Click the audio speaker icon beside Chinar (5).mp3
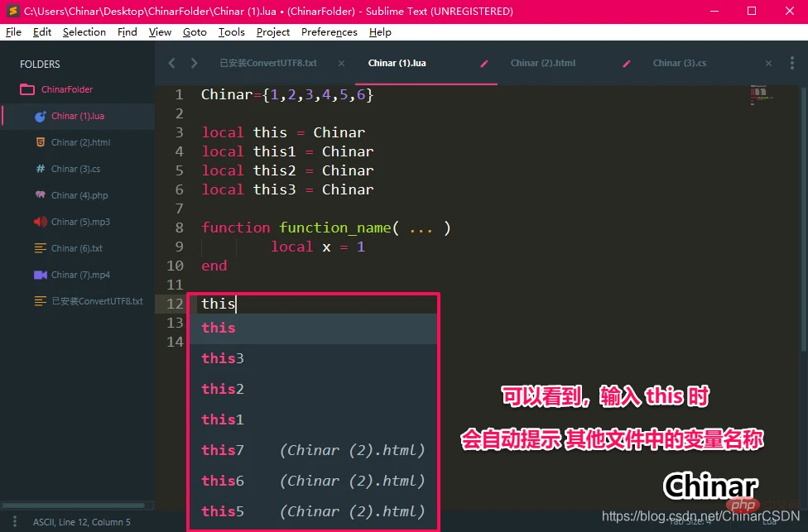The image size is (808, 532). pyautogui.click(x=41, y=222)
